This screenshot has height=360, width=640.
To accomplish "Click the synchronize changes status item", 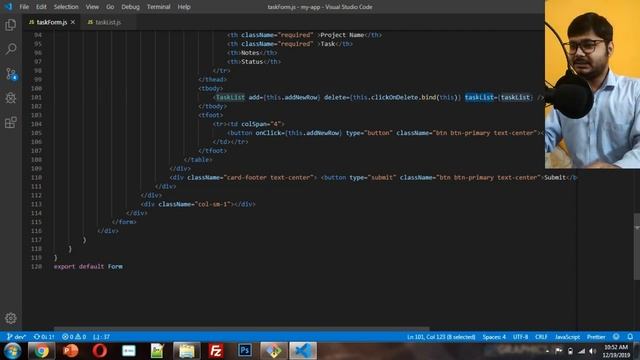I will pyautogui.click(x=44, y=337).
